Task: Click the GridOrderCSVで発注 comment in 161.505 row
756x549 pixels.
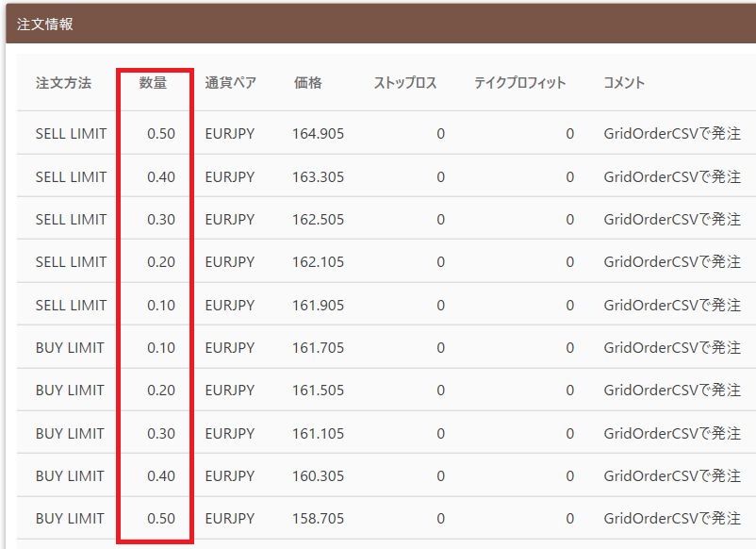Action: tap(672, 391)
